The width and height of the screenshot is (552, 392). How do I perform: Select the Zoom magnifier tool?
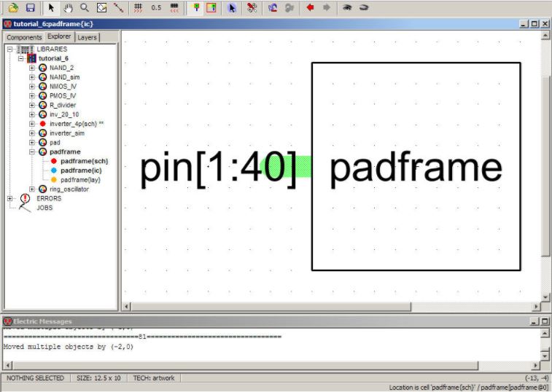[x=85, y=8]
